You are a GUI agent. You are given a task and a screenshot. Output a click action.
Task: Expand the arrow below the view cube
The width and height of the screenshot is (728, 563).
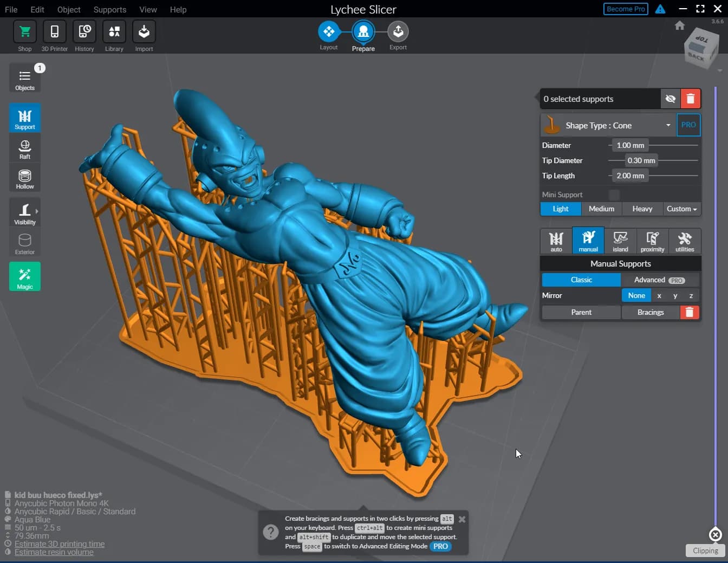pos(720,71)
